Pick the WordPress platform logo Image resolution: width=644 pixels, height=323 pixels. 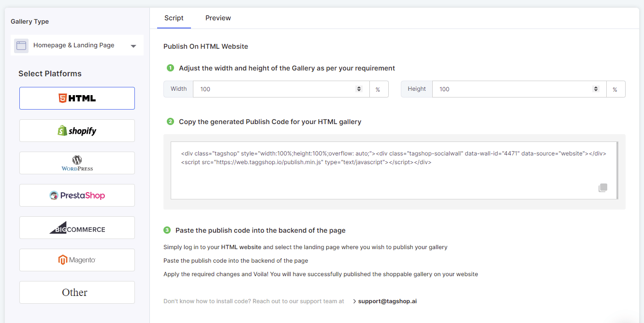point(77,163)
